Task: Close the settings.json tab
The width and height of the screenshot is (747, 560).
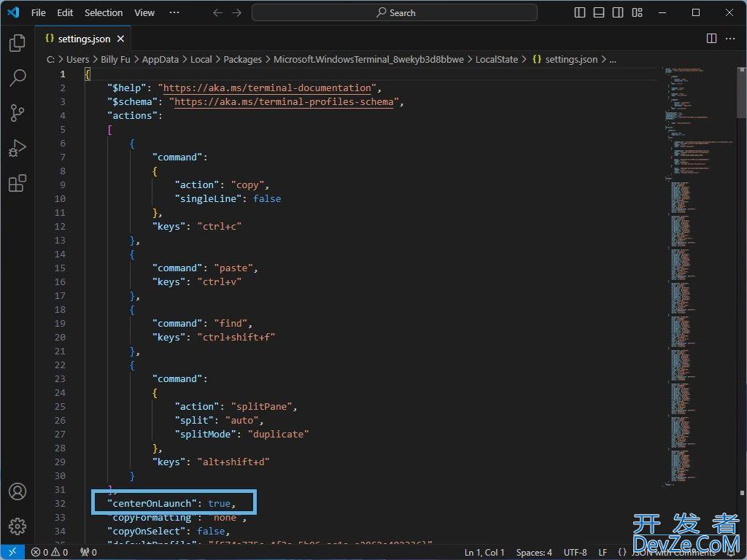Action: 120,39
